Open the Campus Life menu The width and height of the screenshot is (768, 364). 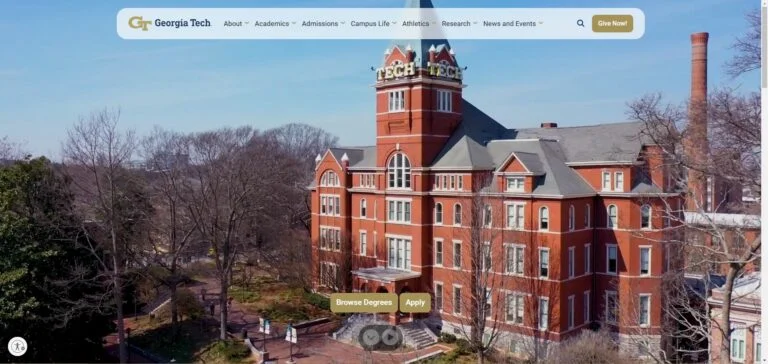point(370,24)
